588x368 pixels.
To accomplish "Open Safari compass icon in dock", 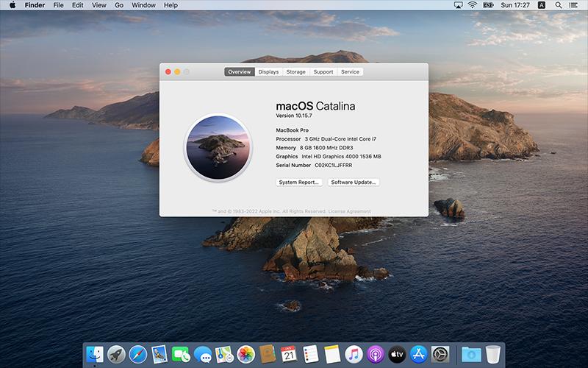I will point(138,354).
